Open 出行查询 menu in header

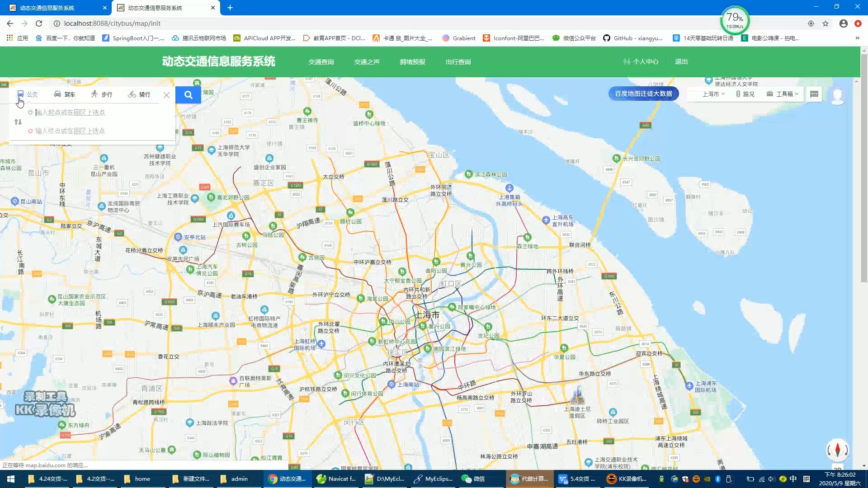click(458, 62)
